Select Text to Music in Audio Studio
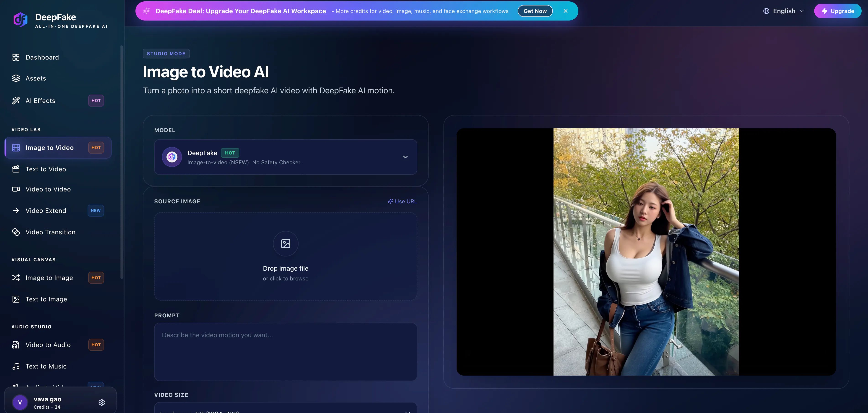The height and width of the screenshot is (413, 868). click(58, 366)
